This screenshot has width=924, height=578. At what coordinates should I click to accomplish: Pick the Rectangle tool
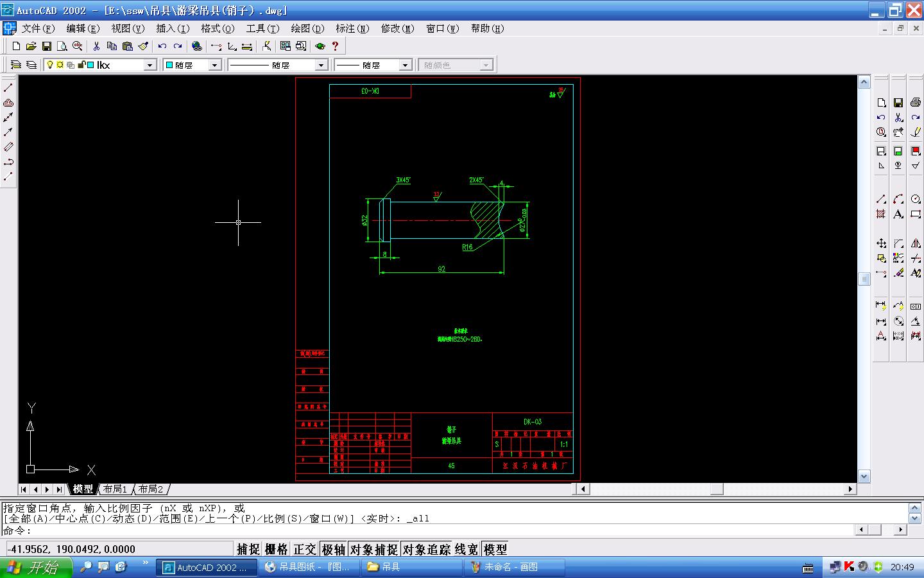click(916, 214)
